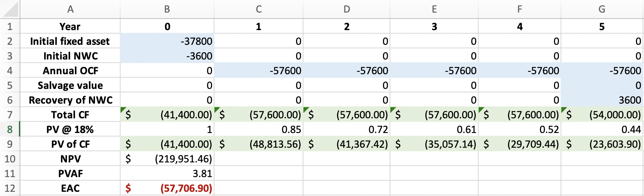
Task: Select row 12 header
Action: (x=10, y=188)
